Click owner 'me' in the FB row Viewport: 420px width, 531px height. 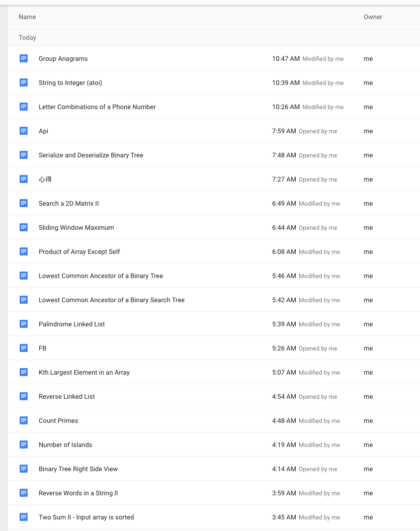[x=368, y=348]
